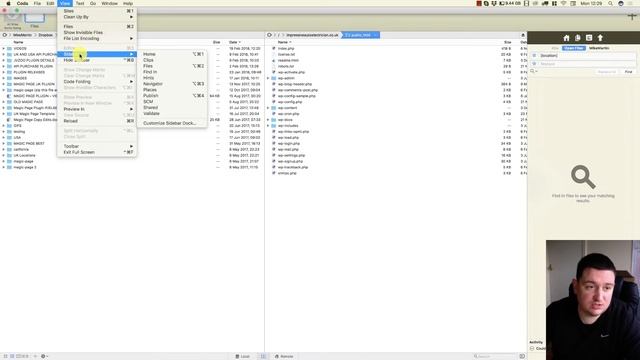Click the large magnifying glass placeholder
The image size is (640, 360).
click(583, 177)
